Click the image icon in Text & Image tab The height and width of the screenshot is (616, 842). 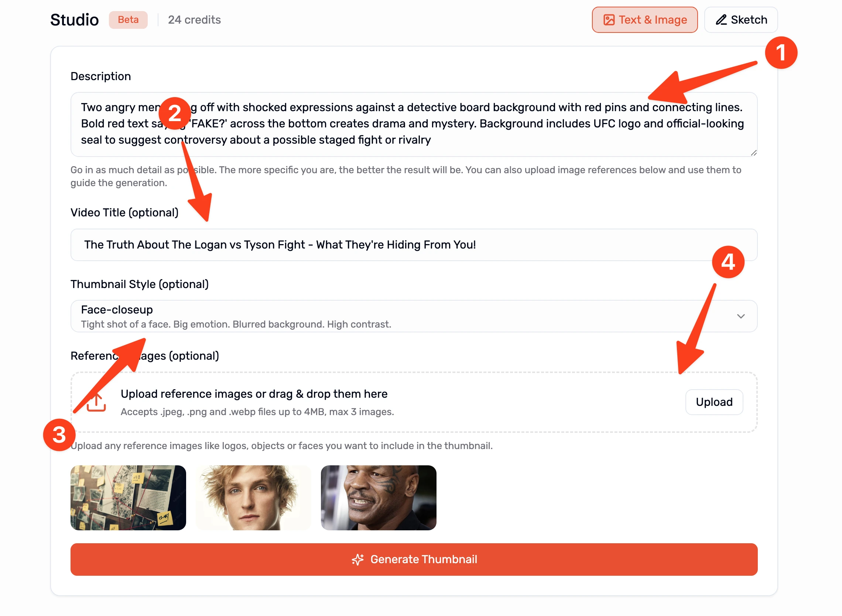tap(609, 20)
